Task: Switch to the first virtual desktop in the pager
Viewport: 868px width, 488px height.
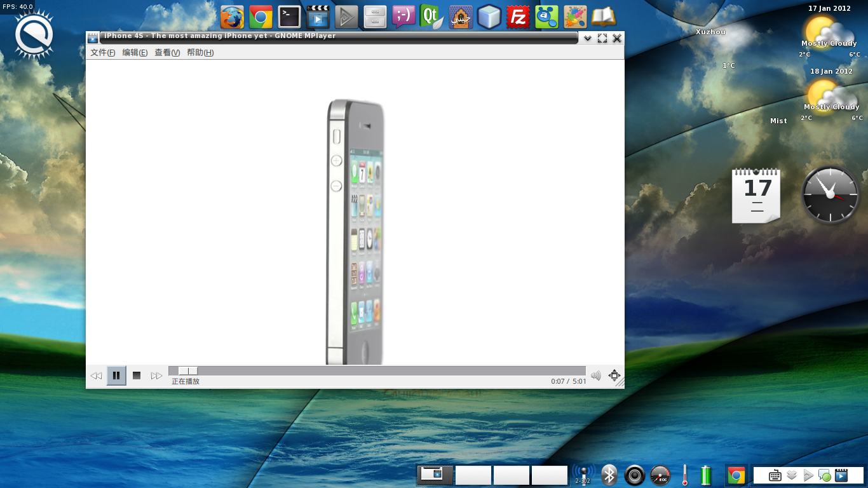Action: [x=435, y=475]
